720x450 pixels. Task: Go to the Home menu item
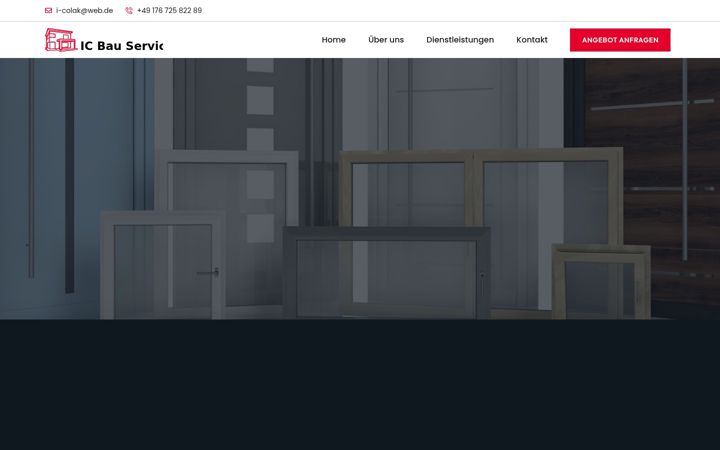[x=333, y=40]
